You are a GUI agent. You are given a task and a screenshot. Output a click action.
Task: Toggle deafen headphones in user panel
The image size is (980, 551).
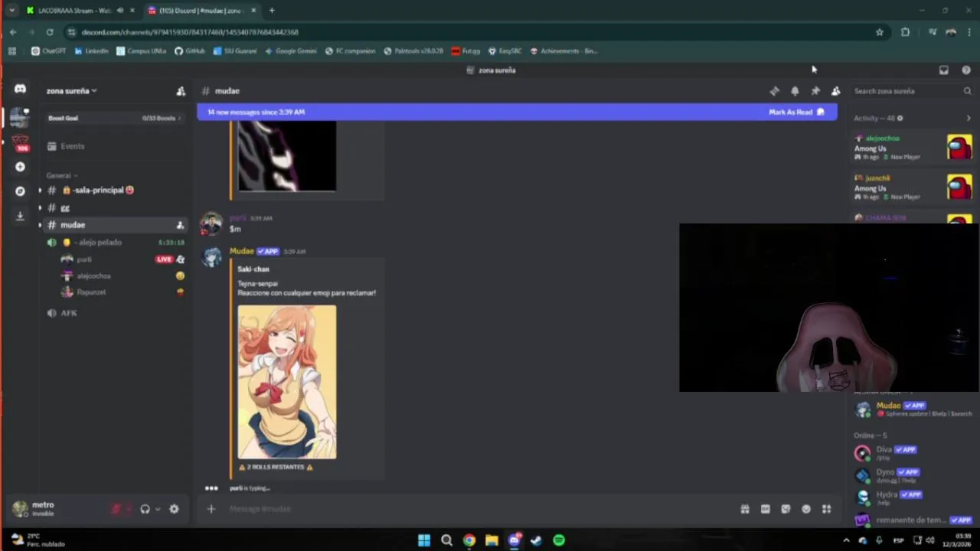coord(145,509)
